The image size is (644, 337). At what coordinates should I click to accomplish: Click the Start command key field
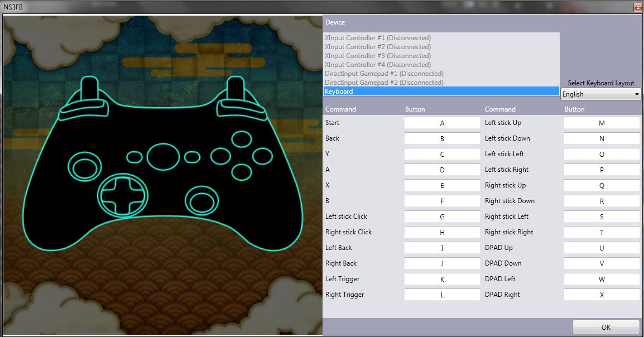442,123
